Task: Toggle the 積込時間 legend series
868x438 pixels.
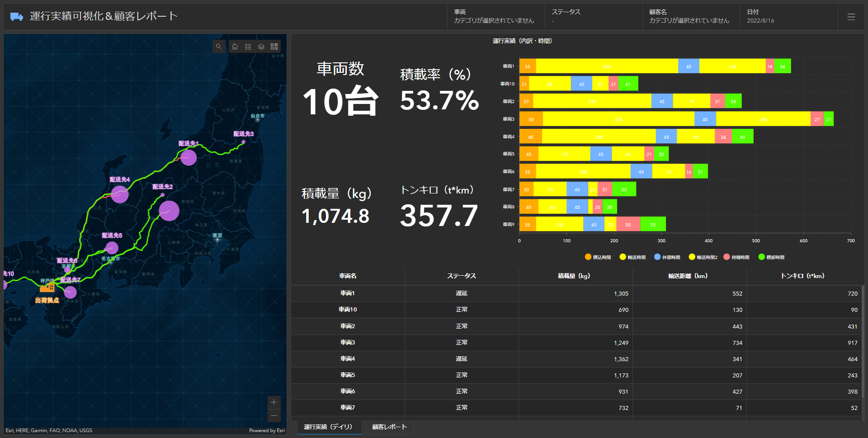Action: point(598,257)
